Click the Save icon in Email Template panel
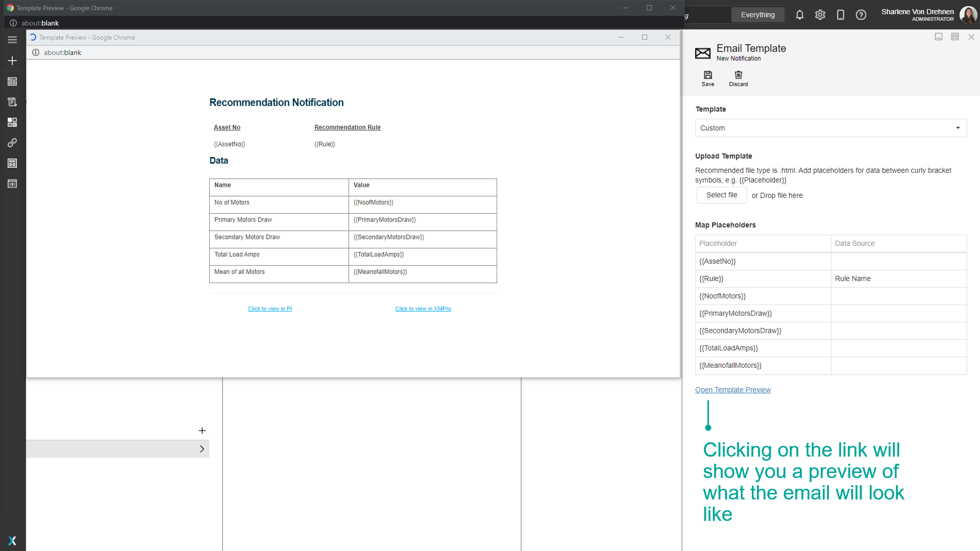980x551 pixels. 707,76
